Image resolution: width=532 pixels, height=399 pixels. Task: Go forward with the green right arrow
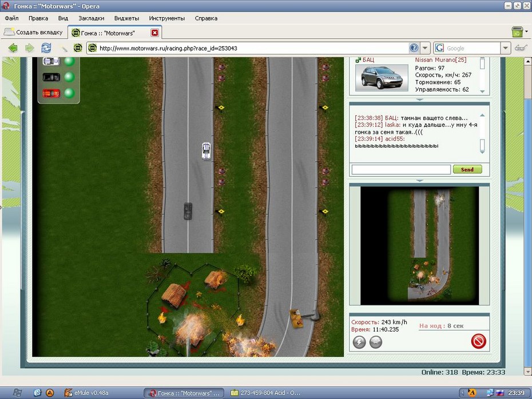(x=30, y=48)
